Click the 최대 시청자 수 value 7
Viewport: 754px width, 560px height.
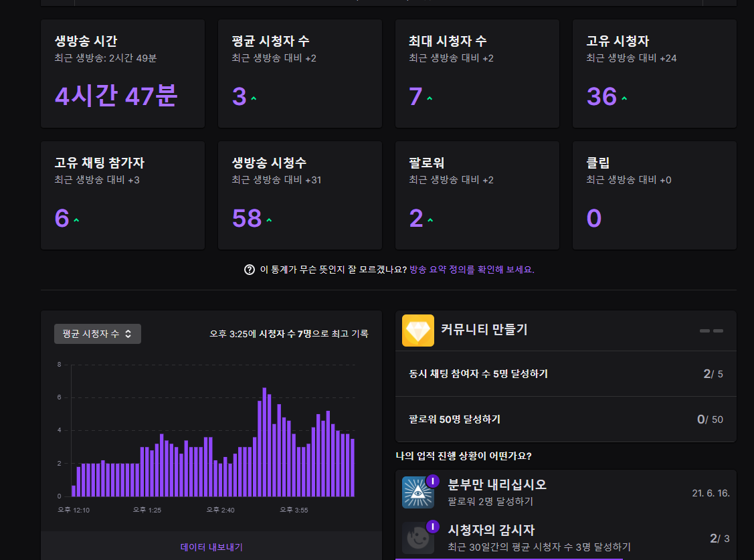pyautogui.click(x=415, y=96)
